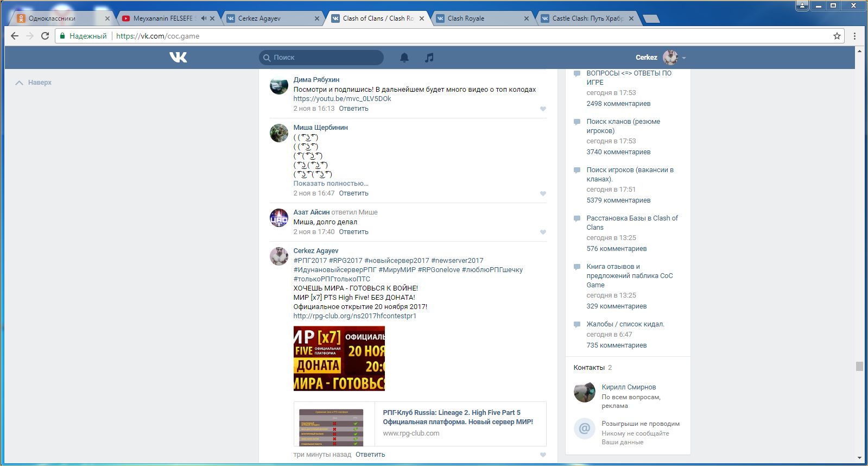Viewport: 868px width, 466px height.
Task: Go back with the browser arrow
Action: pos(15,36)
